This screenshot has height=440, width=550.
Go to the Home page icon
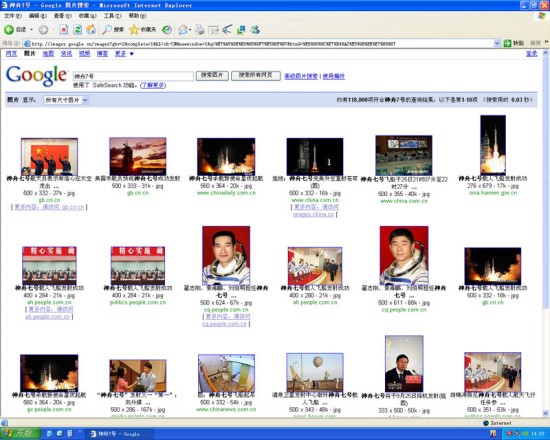coord(91,30)
